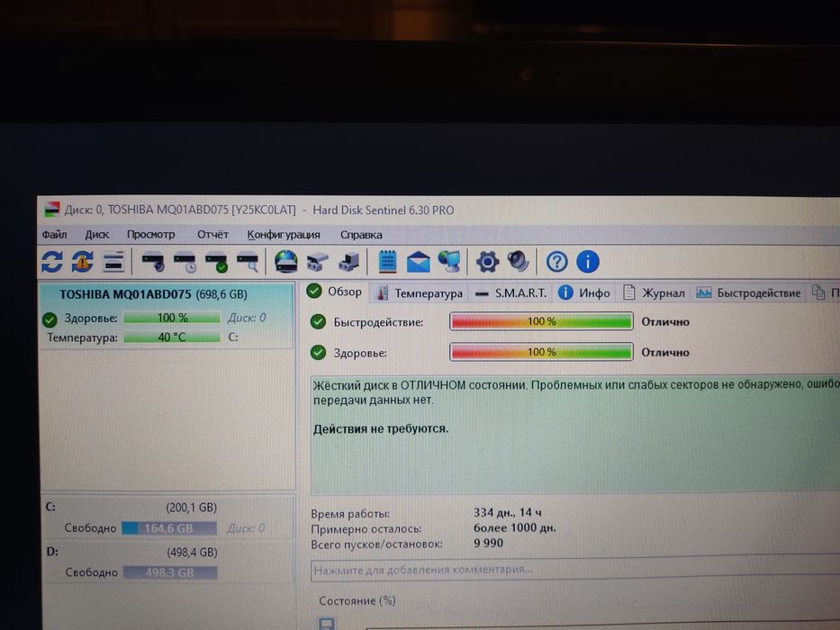Click the Действия не требуются. text

[x=381, y=429]
